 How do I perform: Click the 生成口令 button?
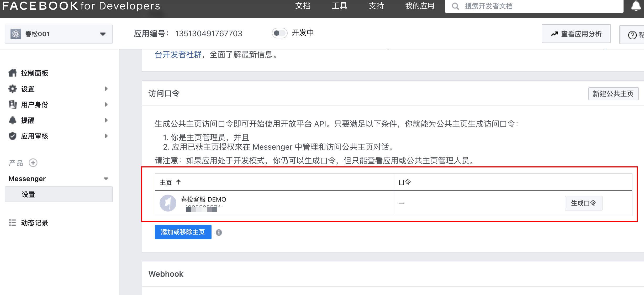coord(584,203)
